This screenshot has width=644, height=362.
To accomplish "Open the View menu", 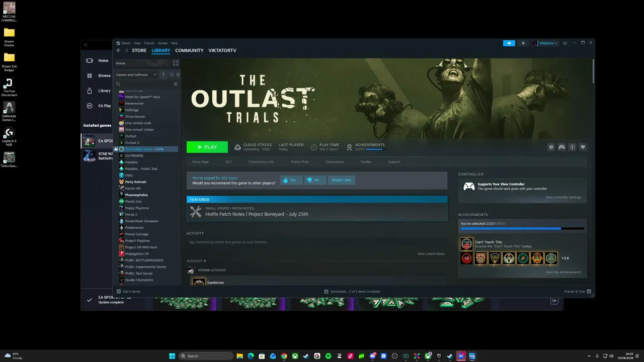I will 137,43.
